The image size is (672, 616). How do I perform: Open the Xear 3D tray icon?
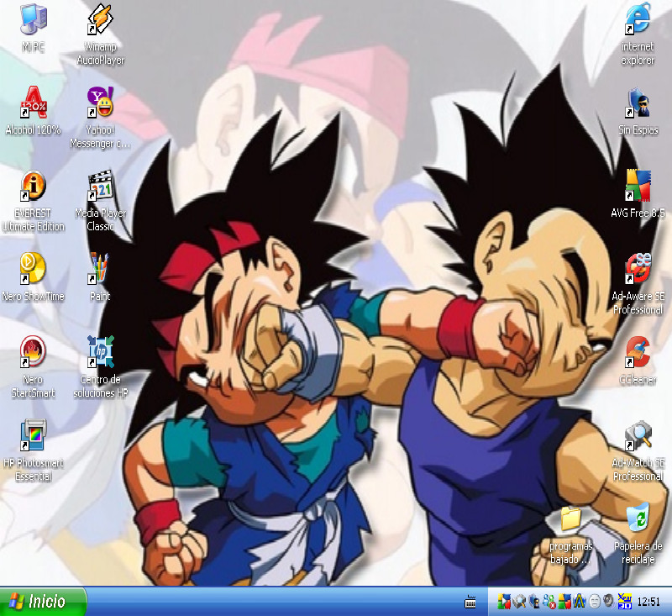pos(624,601)
